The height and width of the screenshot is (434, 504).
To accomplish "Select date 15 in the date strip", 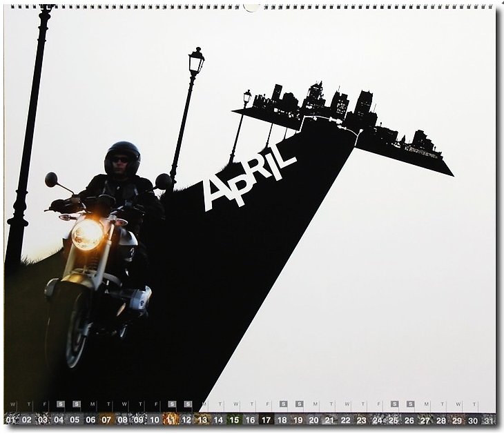I will [x=234, y=420].
